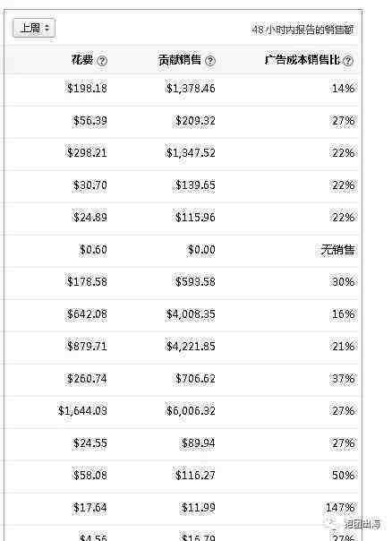The image size is (392, 541).
Task: Sort by 广告成本销售比 column header
Action: click(303, 60)
